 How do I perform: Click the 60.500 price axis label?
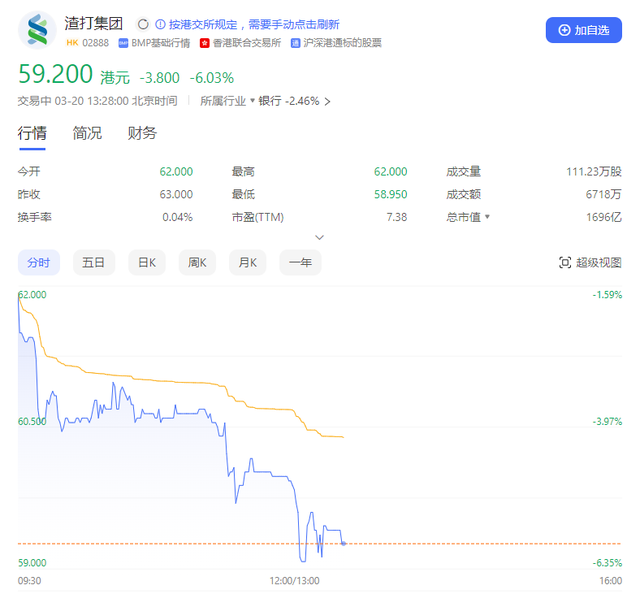click(32, 421)
